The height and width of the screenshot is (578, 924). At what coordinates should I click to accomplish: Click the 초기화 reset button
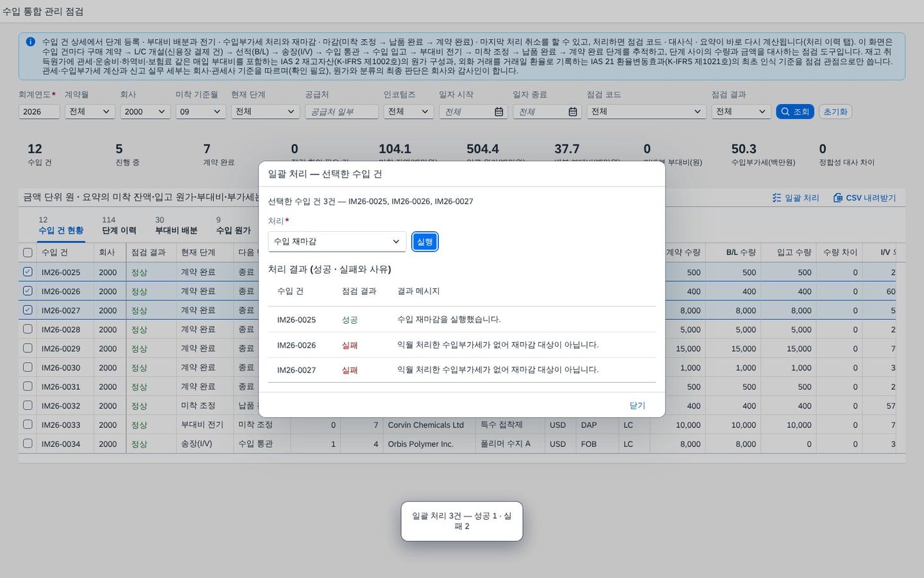click(x=835, y=112)
